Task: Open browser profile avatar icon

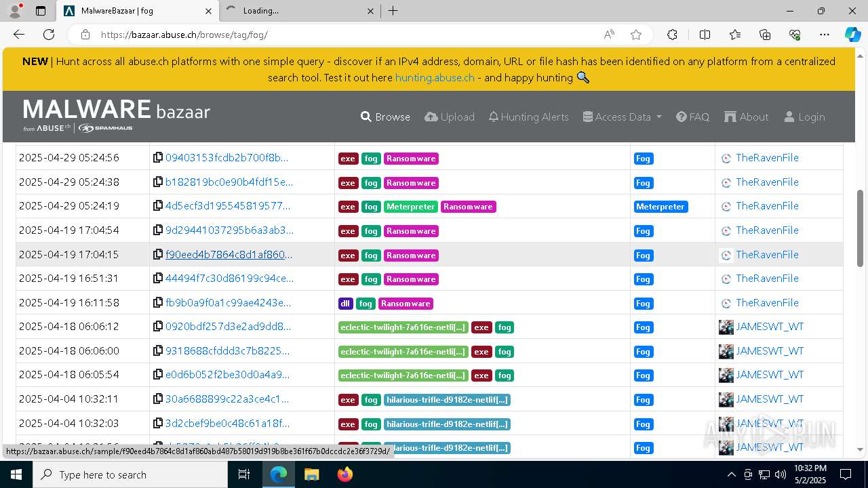Action: tap(14, 11)
